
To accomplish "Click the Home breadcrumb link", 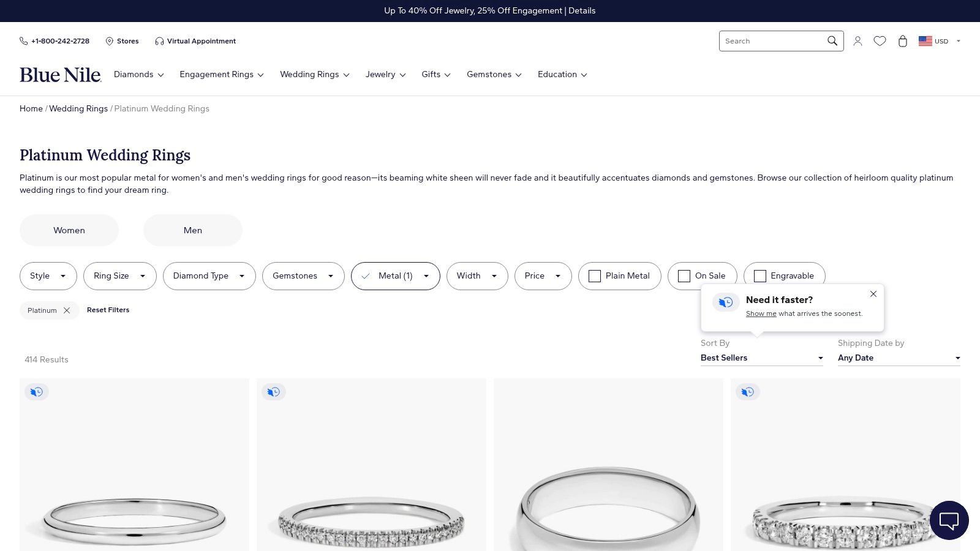I will 31,109.
